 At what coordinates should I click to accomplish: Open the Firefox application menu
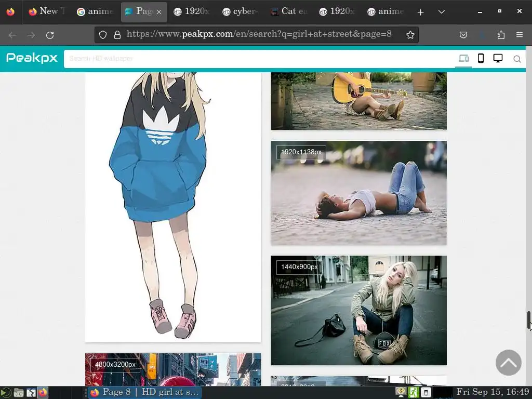coord(520,35)
